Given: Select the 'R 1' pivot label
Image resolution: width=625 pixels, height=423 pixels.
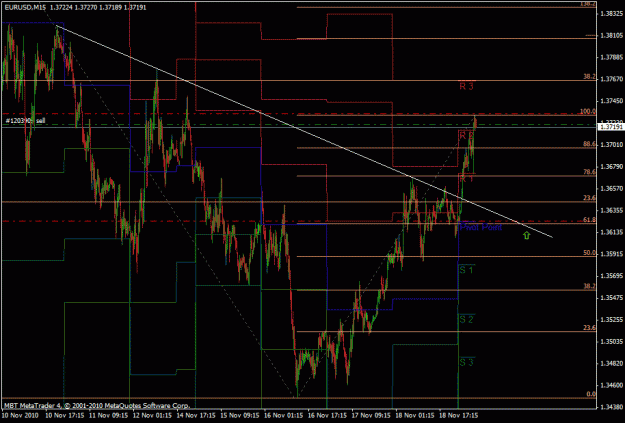Looking at the screenshot, I should [x=466, y=178].
